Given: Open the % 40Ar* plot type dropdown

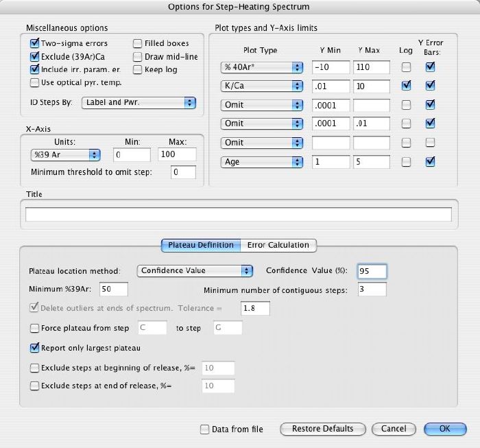Looking at the screenshot, I should (x=262, y=67).
